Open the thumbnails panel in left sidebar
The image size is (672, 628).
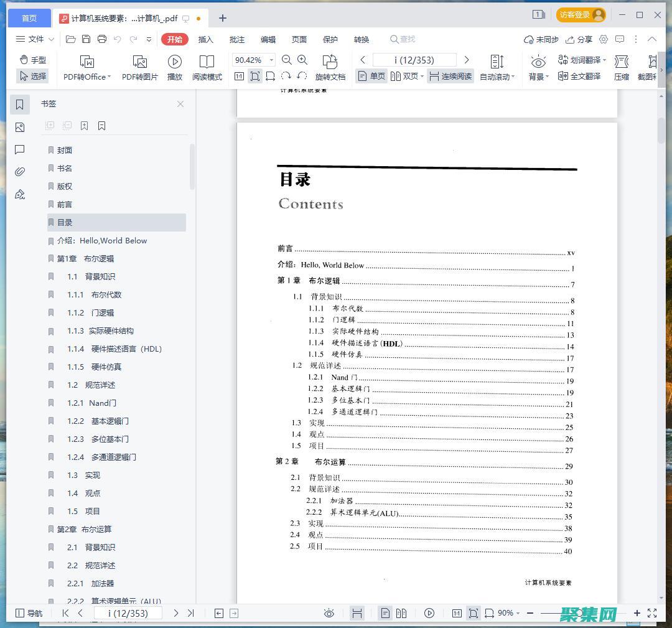(19, 127)
